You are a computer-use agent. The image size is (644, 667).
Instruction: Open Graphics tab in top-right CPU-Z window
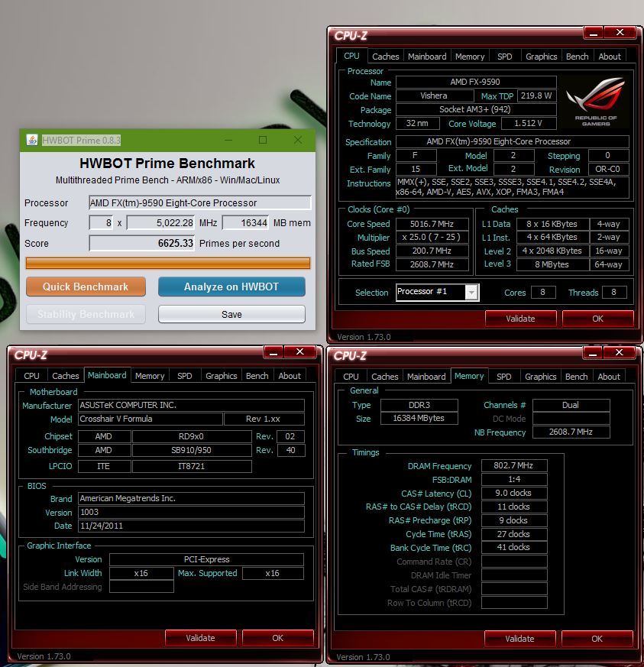coord(541,57)
